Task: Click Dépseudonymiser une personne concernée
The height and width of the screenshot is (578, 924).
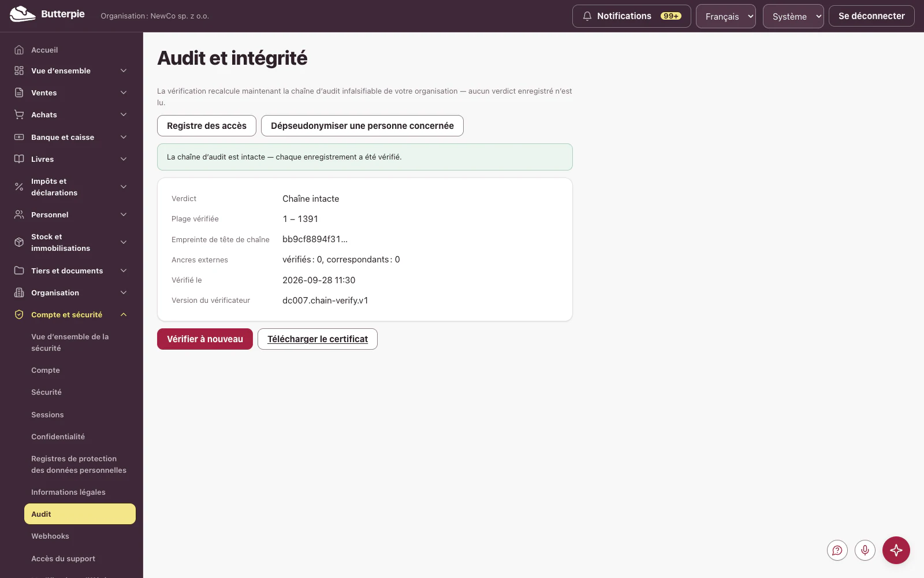Action: pyautogui.click(x=362, y=125)
